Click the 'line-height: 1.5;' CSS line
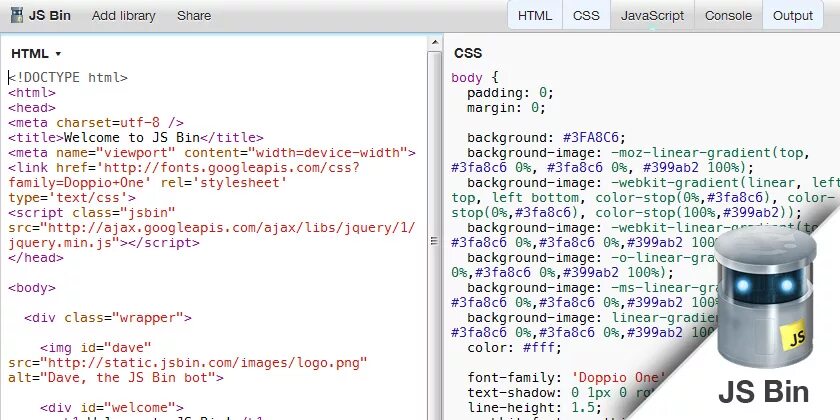The image size is (840, 420). 535,408
